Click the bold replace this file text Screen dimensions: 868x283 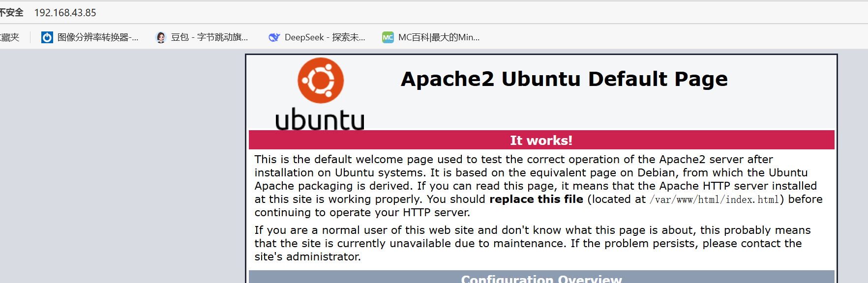(x=536, y=199)
